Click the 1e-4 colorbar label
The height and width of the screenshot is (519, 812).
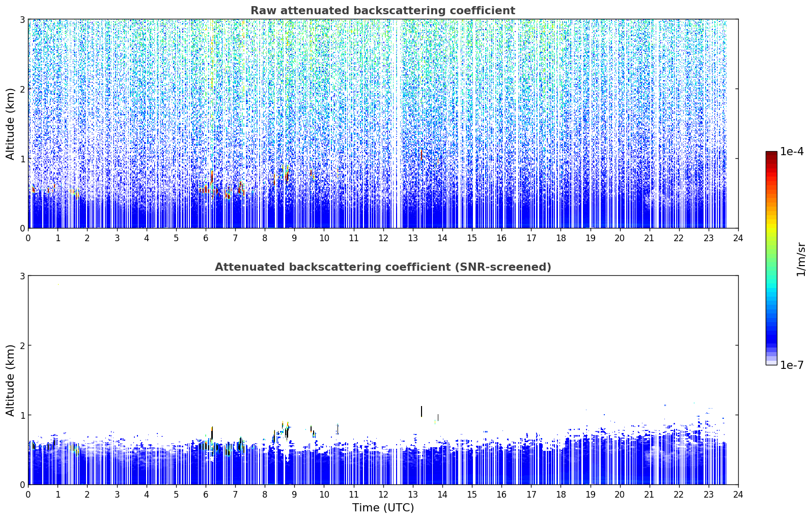tap(792, 152)
